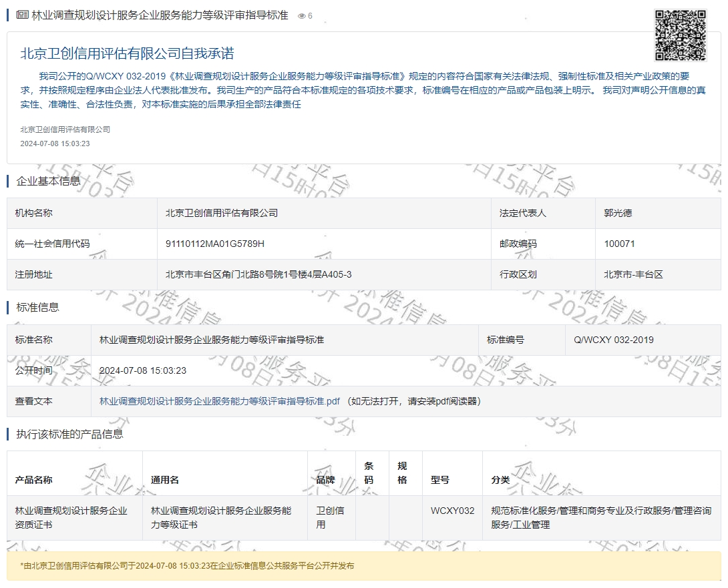
Task: Click the administrative division value 北京市-丰台区
Action: [633, 274]
